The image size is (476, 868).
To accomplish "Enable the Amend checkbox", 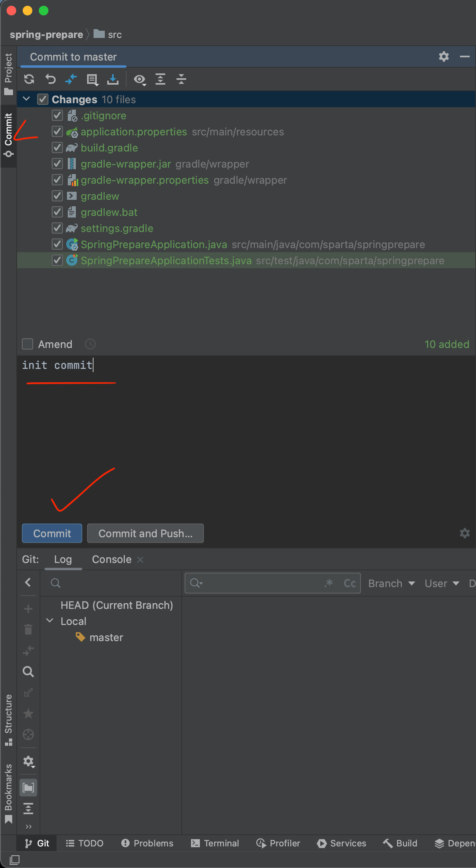I will click(x=28, y=344).
